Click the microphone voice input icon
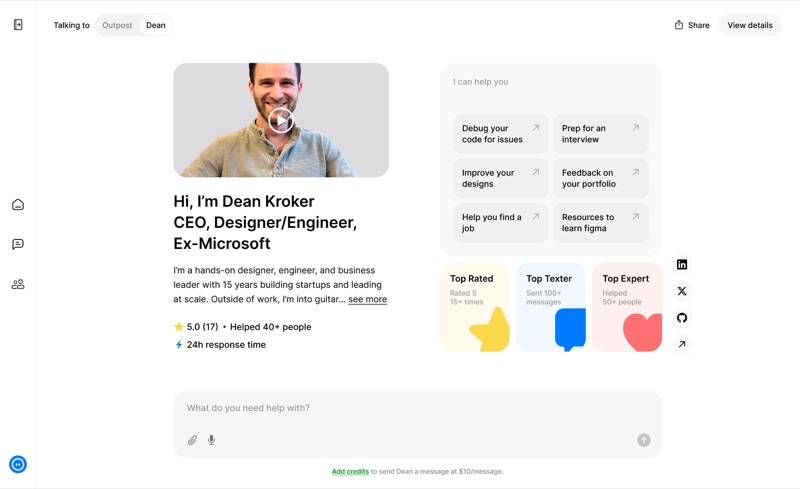Screen dimensions: 800x489 click(x=211, y=440)
